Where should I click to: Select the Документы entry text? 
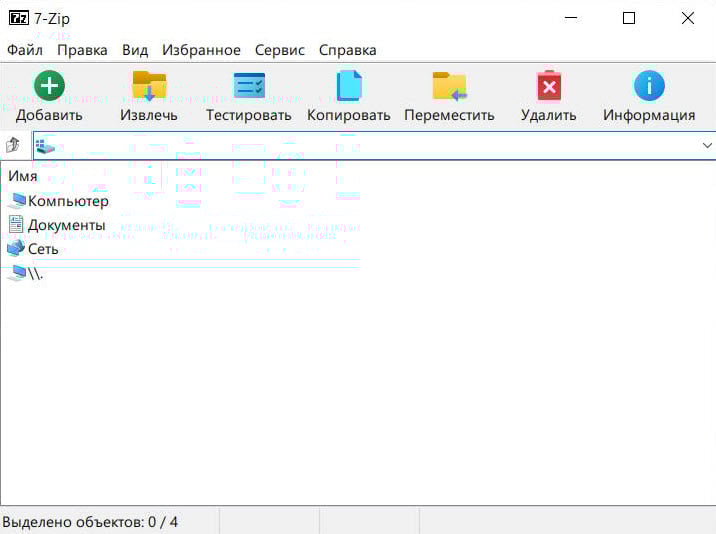(67, 225)
